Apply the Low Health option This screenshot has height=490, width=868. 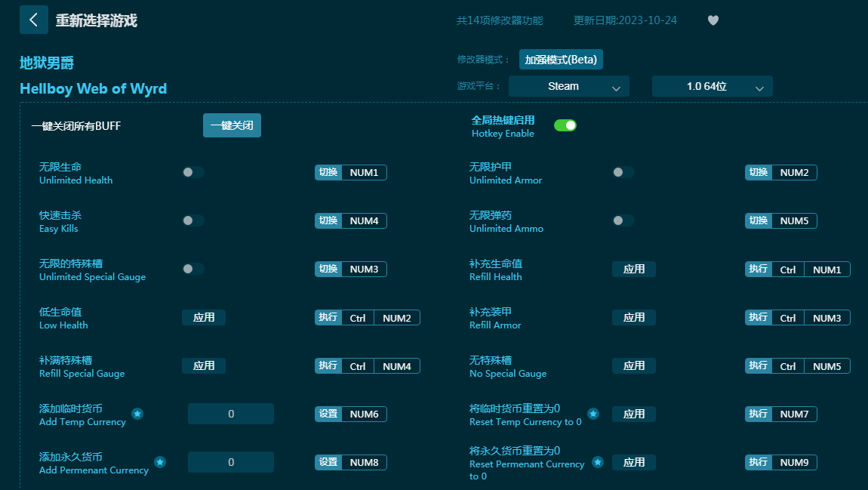(x=203, y=317)
